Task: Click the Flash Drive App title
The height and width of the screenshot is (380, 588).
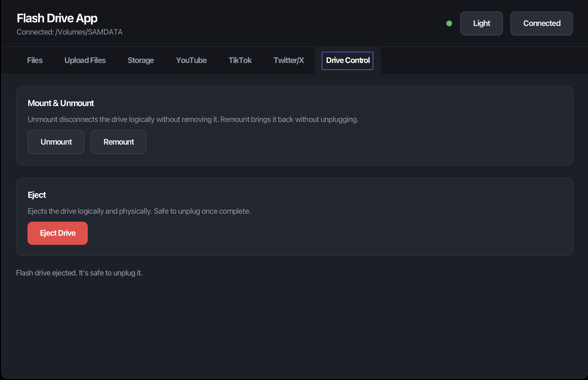Action: click(57, 18)
